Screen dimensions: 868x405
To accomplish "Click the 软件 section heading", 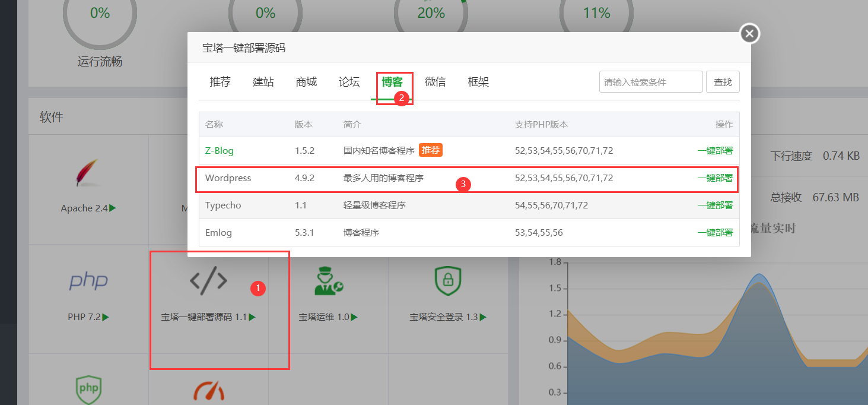I will pyautogui.click(x=51, y=118).
